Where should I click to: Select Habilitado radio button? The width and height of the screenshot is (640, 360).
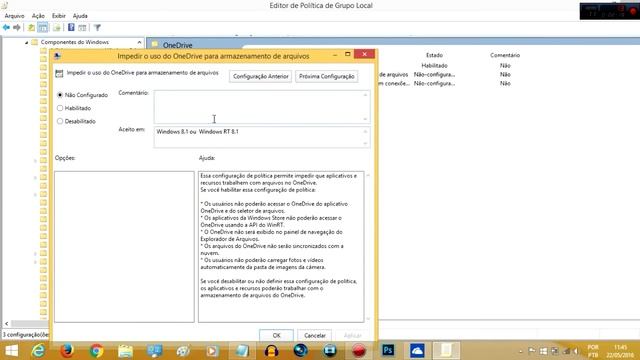[60, 108]
